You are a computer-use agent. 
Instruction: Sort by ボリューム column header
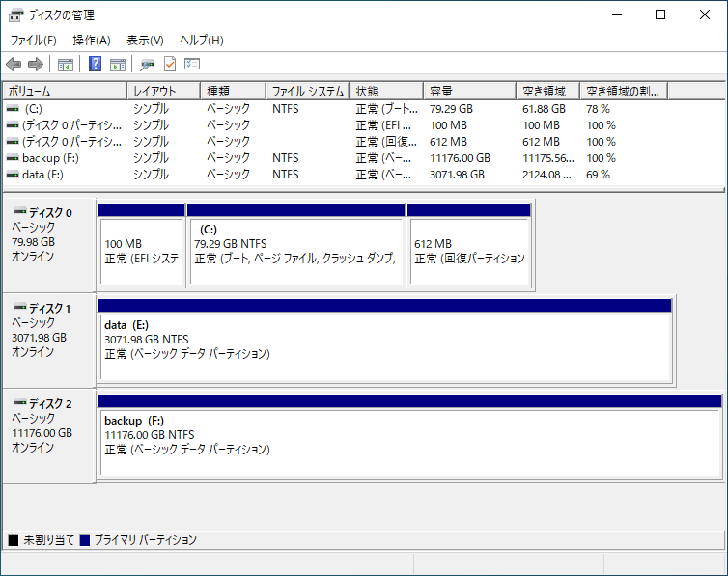pyautogui.click(x=65, y=91)
